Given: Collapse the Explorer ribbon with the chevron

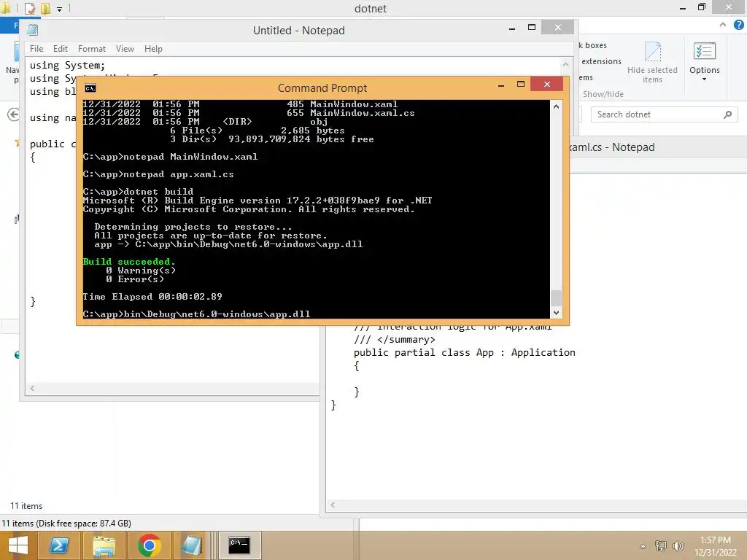Looking at the screenshot, I should (723, 24).
